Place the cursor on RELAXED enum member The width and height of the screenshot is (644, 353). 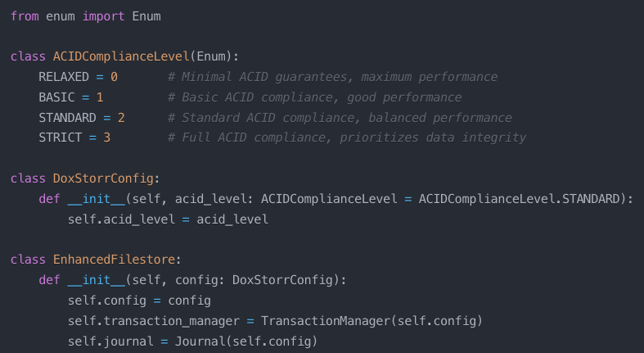64,77
